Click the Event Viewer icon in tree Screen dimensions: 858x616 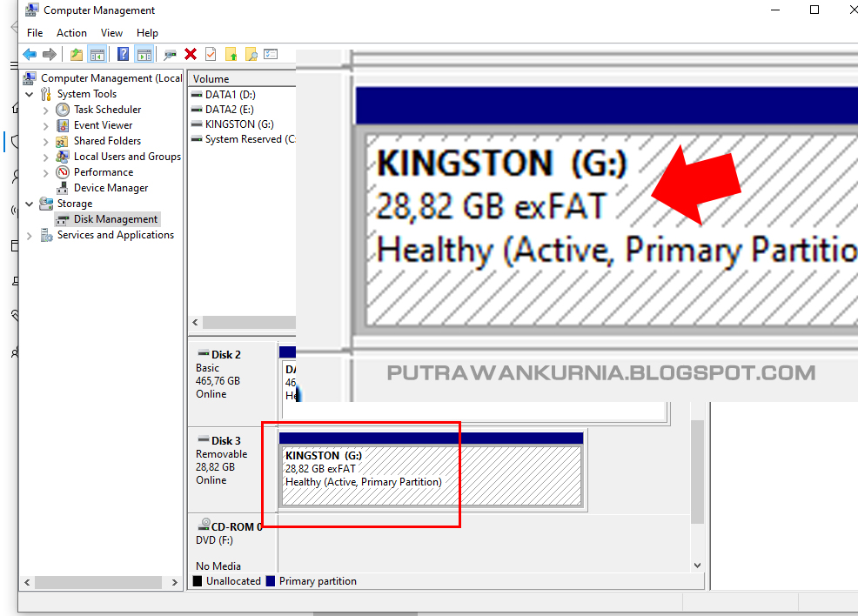pyautogui.click(x=63, y=125)
